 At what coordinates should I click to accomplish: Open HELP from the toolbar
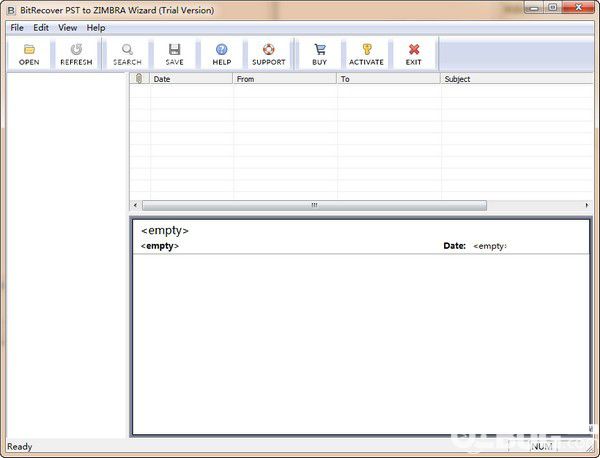222,54
